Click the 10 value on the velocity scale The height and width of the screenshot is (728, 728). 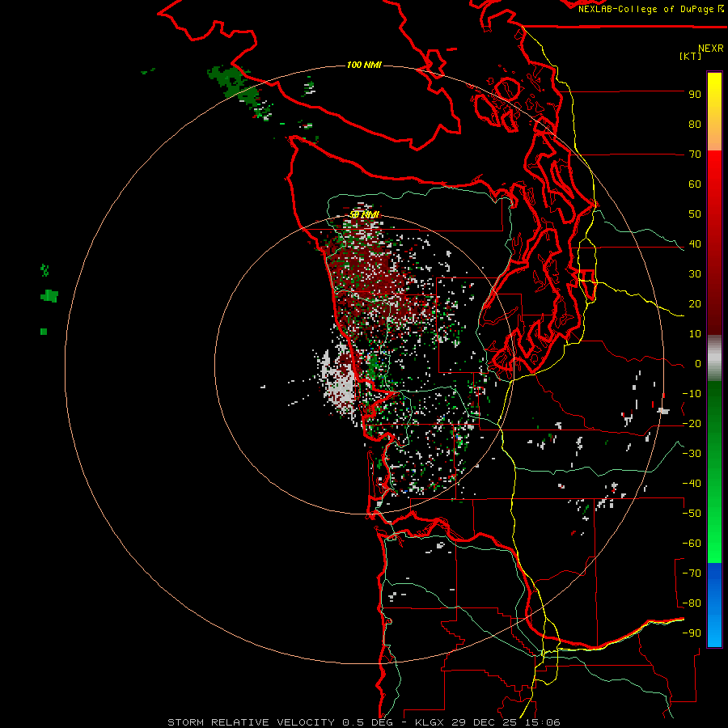[x=695, y=334]
